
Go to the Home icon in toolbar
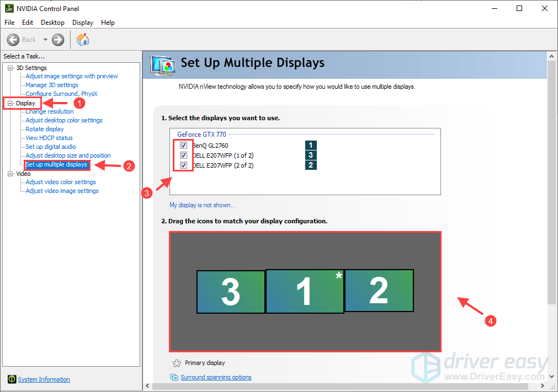pos(83,40)
